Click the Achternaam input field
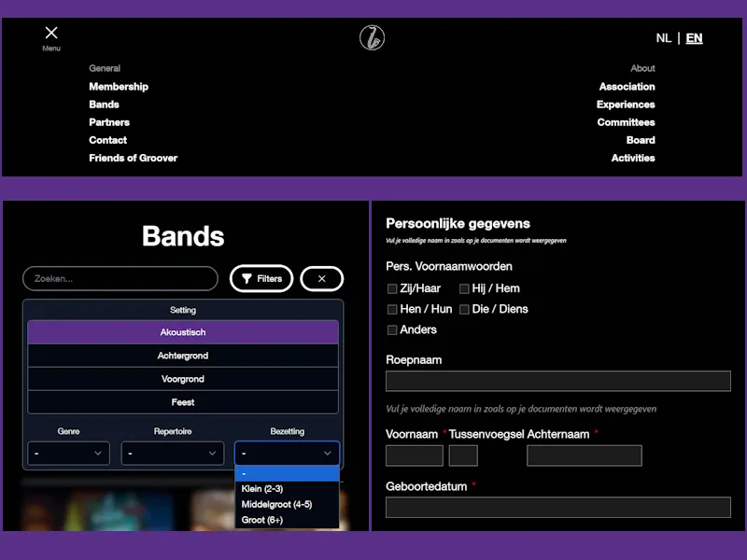 point(585,455)
